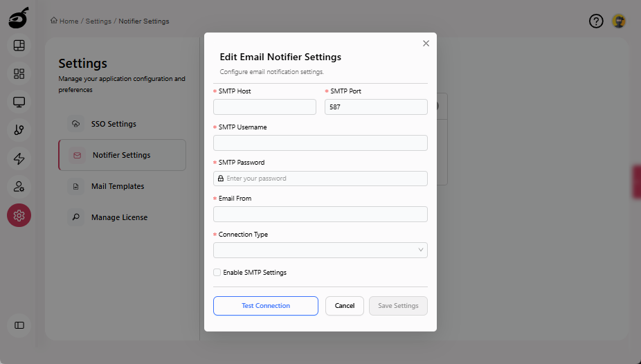This screenshot has height=364, width=641.
Task: Open the git branch sidebar icon
Action: (x=19, y=130)
